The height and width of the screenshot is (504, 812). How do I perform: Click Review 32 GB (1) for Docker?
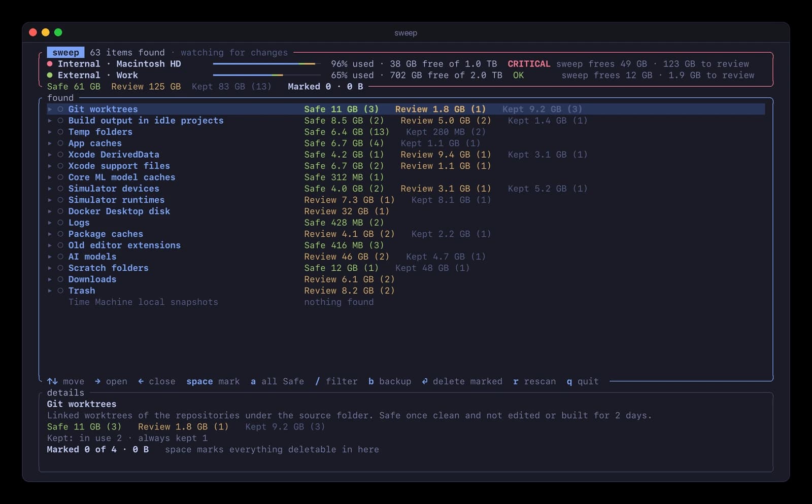coord(347,211)
